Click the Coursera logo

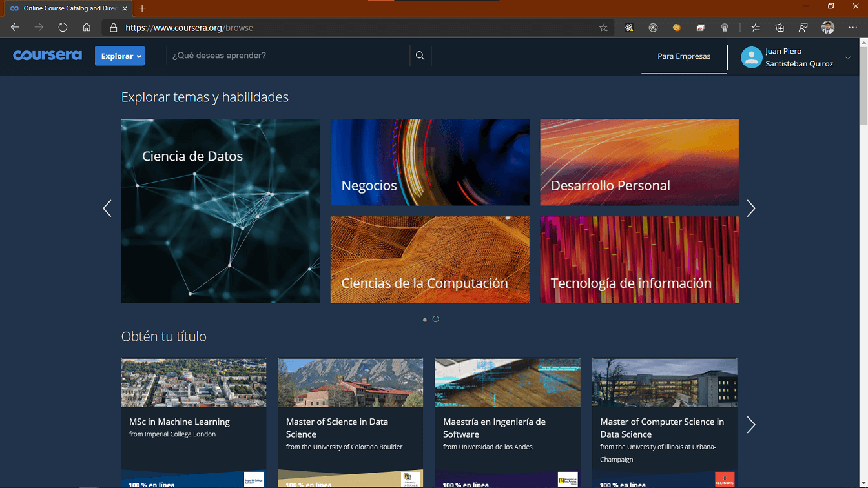click(47, 56)
